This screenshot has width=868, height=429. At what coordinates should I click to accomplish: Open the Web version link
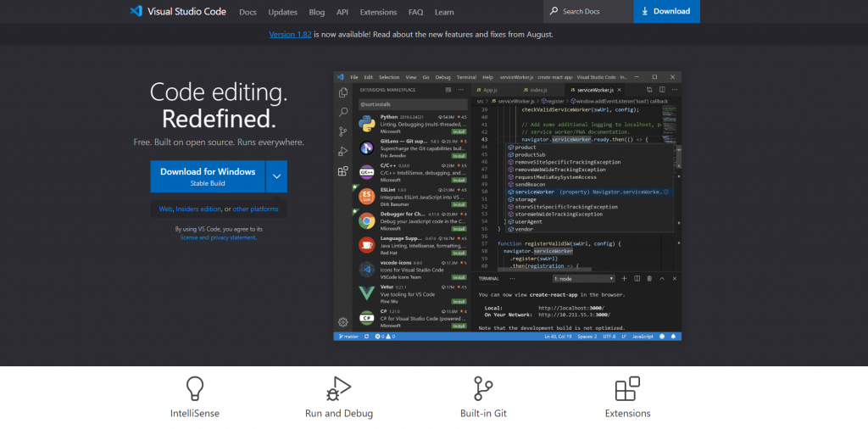pyautogui.click(x=165, y=209)
